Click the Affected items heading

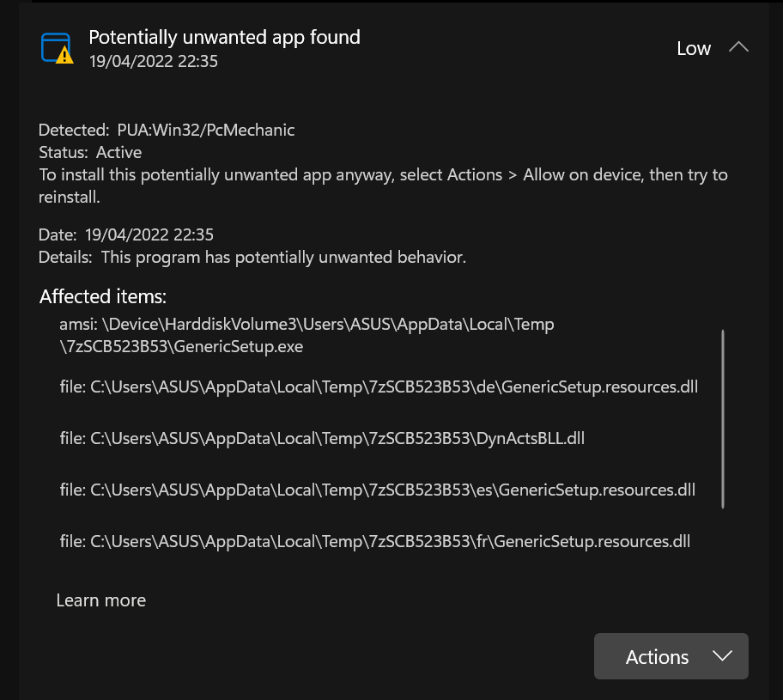(x=102, y=296)
